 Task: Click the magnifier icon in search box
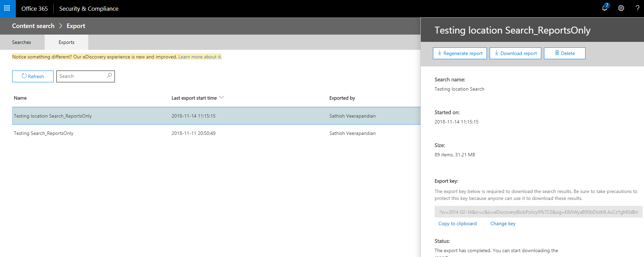pos(109,76)
